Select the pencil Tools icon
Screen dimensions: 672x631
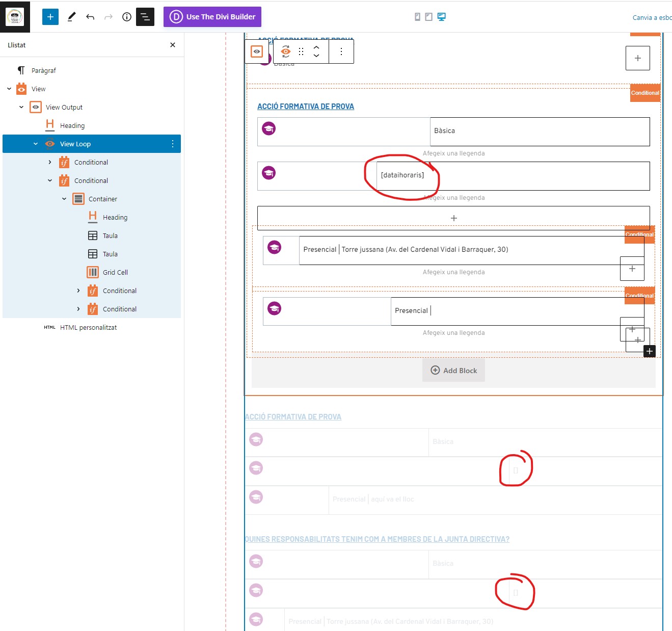click(71, 17)
